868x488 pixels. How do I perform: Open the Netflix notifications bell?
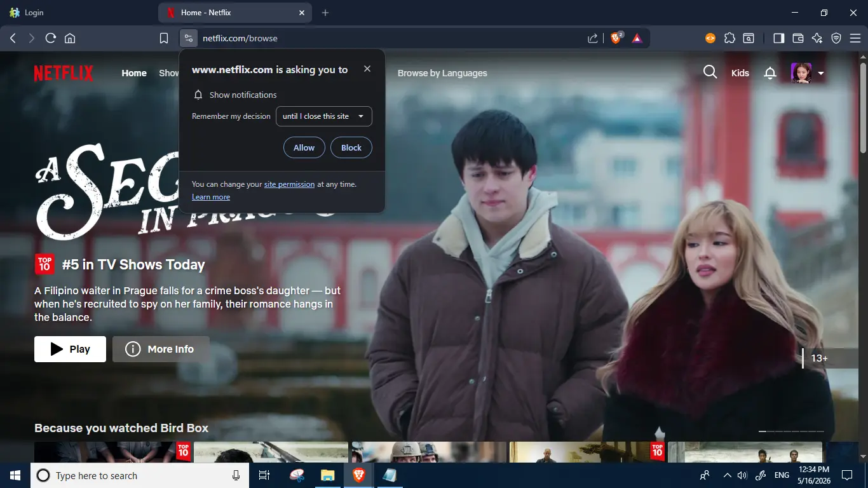(770, 73)
